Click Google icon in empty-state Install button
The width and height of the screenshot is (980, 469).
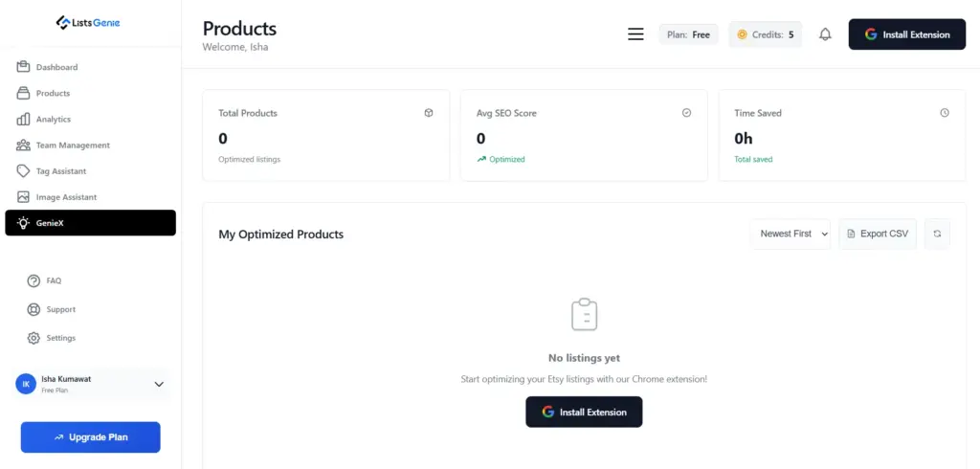pos(548,413)
